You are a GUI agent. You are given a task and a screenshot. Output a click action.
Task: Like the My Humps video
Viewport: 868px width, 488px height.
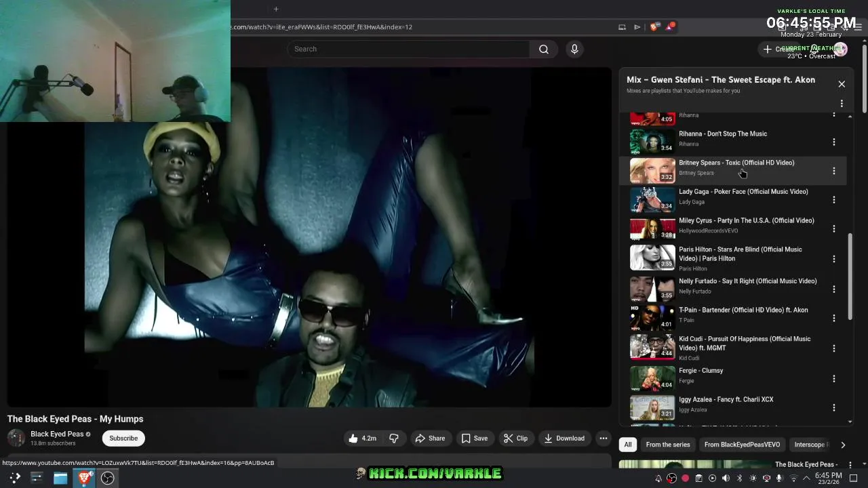pyautogui.click(x=362, y=439)
